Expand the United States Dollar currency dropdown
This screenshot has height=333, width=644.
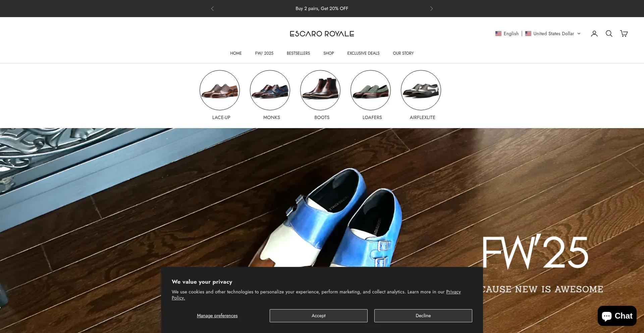(553, 34)
